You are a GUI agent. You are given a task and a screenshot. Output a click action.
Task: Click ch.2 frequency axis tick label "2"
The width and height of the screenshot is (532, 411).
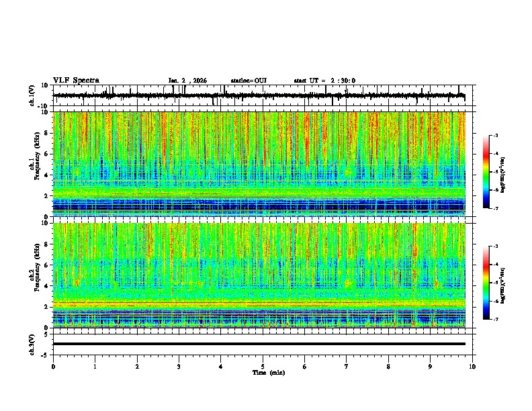pos(46,307)
